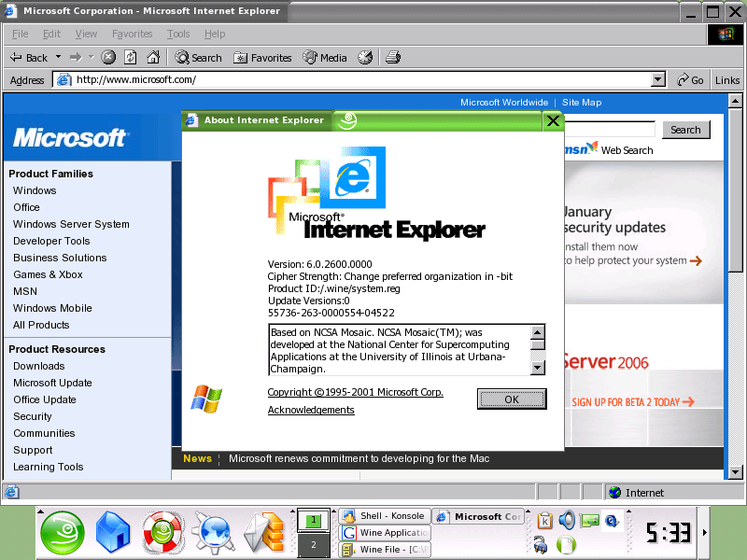Open the Media bar from the toolbar
Image resolution: width=747 pixels, height=560 pixels.
coord(325,58)
